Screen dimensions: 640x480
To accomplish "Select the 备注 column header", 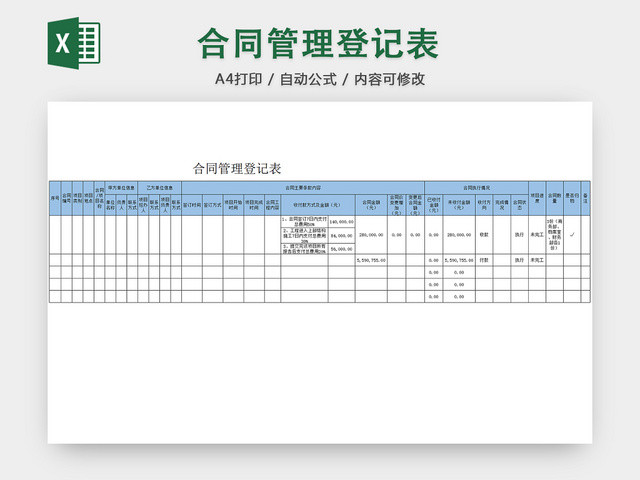I will (x=586, y=198).
